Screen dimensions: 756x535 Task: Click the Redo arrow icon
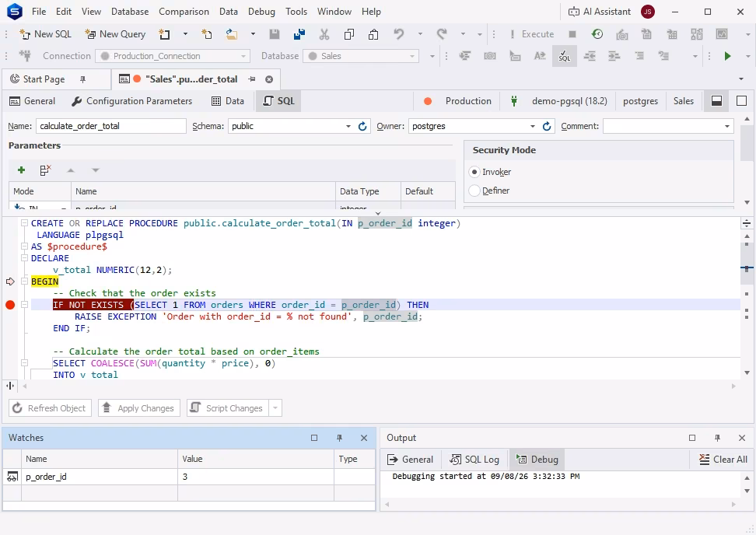click(442, 34)
